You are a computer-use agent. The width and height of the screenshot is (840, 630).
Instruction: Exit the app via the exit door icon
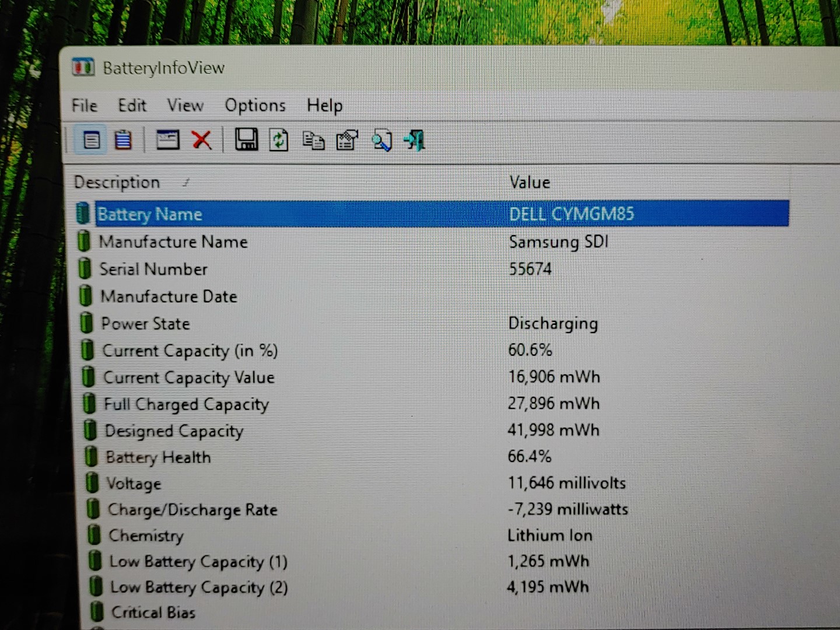[414, 140]
